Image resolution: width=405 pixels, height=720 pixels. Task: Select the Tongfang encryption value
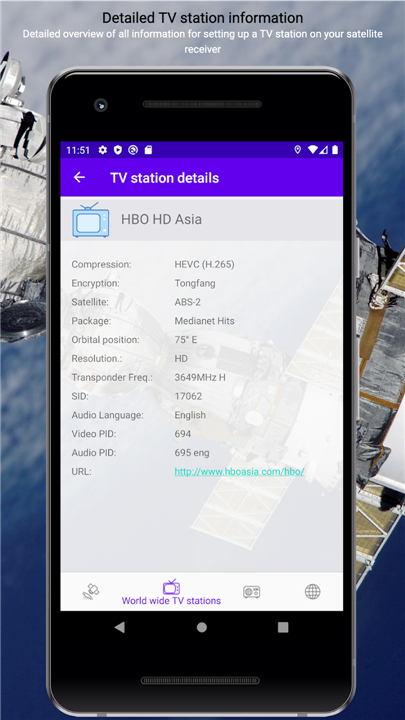[x=195, y=283]
